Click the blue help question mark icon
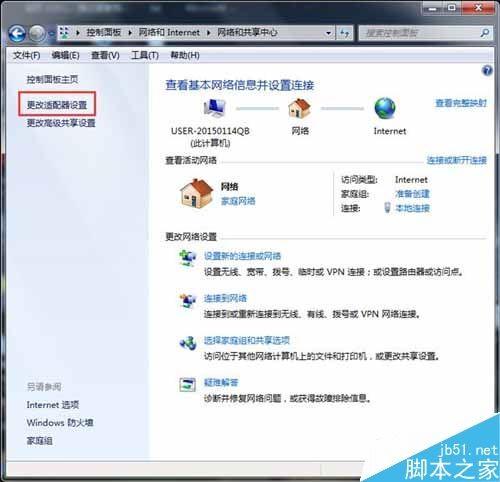The height and width of the screenshot is (482, 500). (x=487, y=71)
